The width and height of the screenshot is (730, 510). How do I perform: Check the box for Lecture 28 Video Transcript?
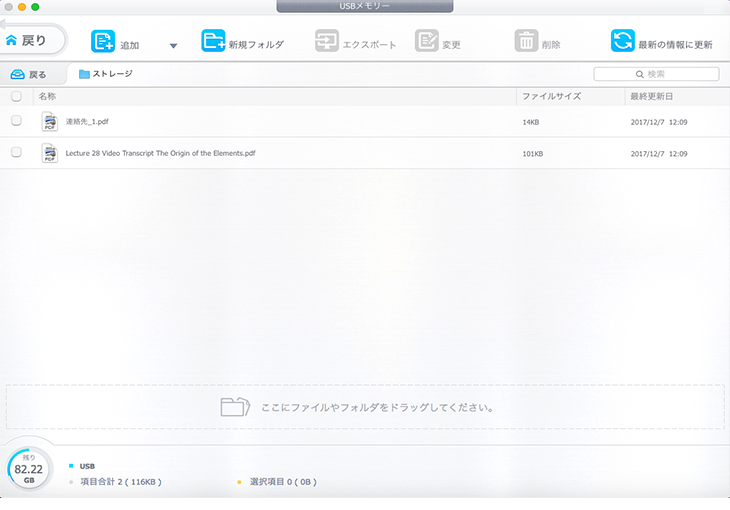[16, 152]
